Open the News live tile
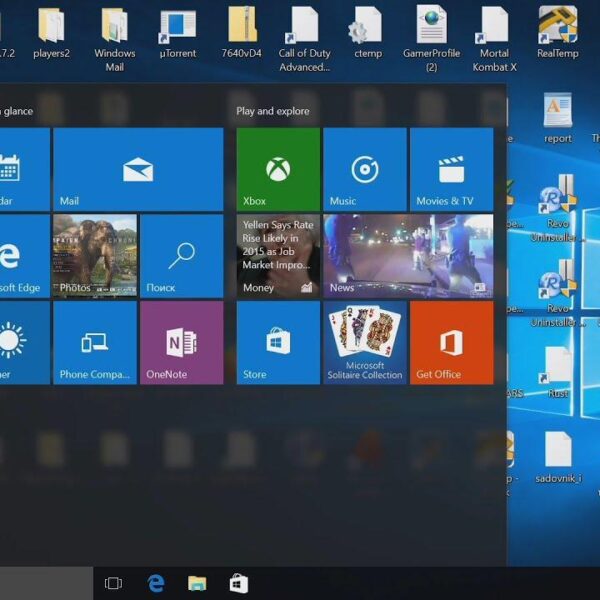This screenshot has height=600, width=600. [408, 256]
